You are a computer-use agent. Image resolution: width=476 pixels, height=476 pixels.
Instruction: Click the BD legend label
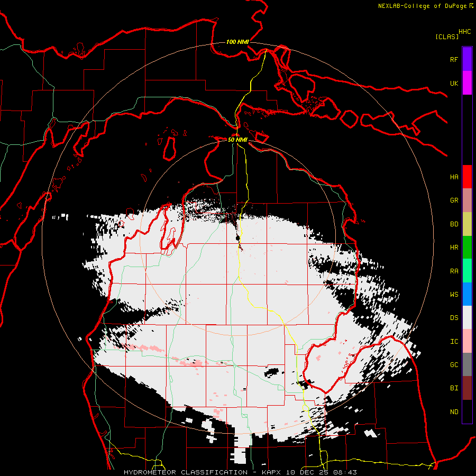click(454, 224)
